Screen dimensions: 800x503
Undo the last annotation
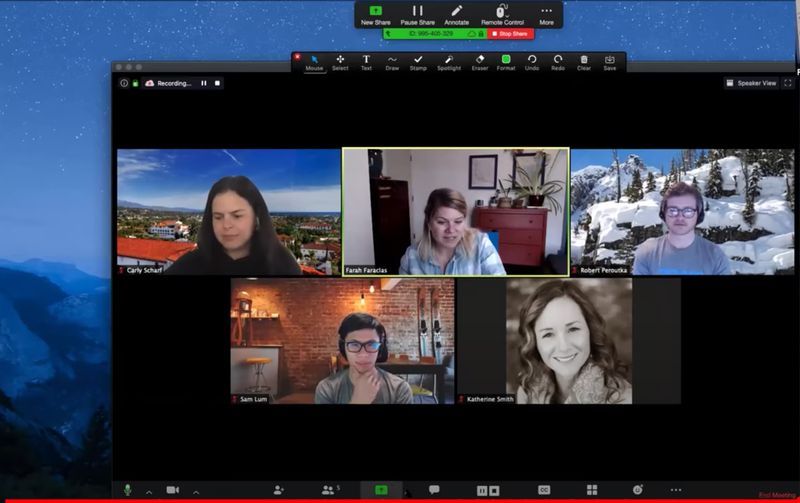pyautogui.click(x=532, y=62)
